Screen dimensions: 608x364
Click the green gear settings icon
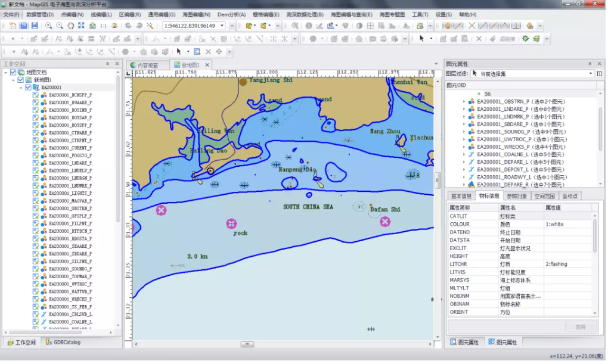click(x=526, y=39)
